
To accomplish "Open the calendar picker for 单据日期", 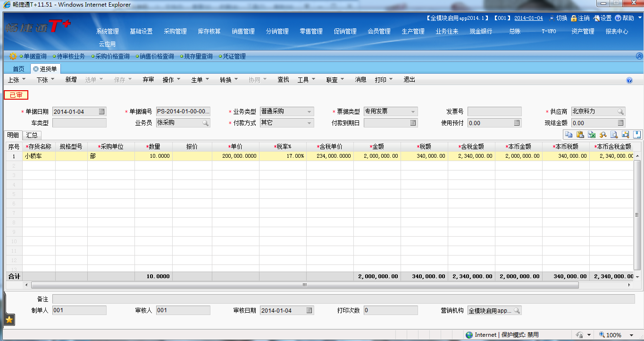I will coord(102,111).
